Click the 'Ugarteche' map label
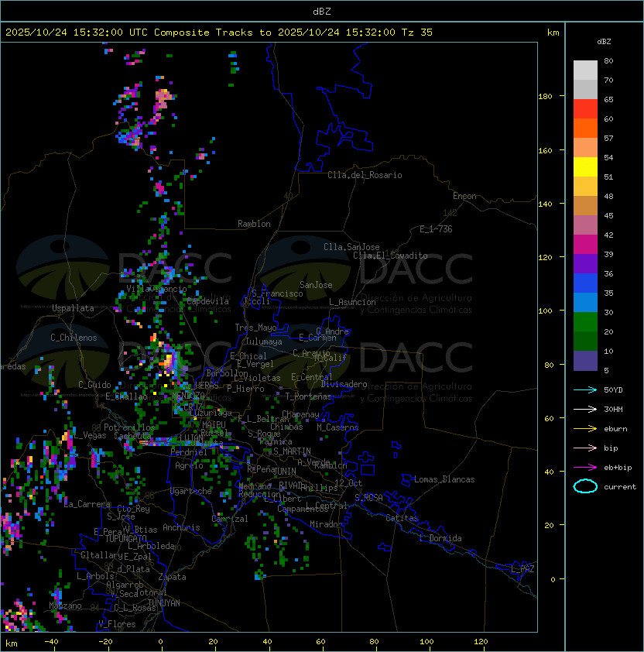The height and width of the screenshot is (652, 644). click(191, 491)
